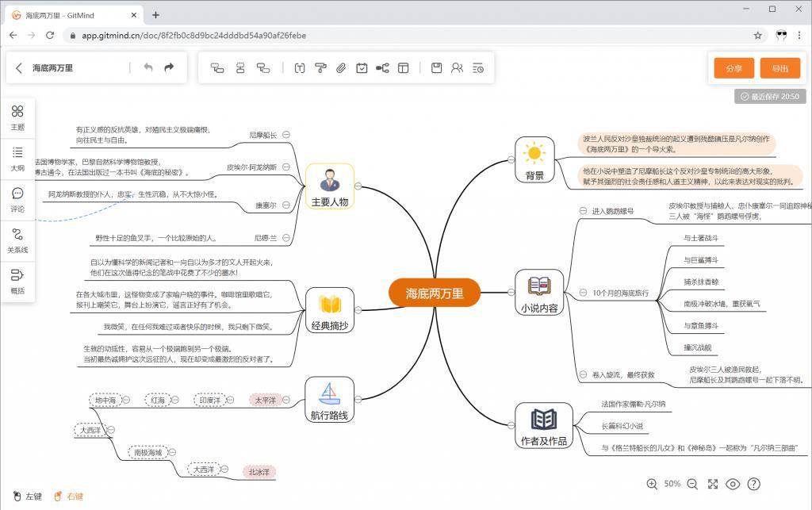Click the orange 分享 share button
The image size is (812, 510).
click(x=733, y=68)
